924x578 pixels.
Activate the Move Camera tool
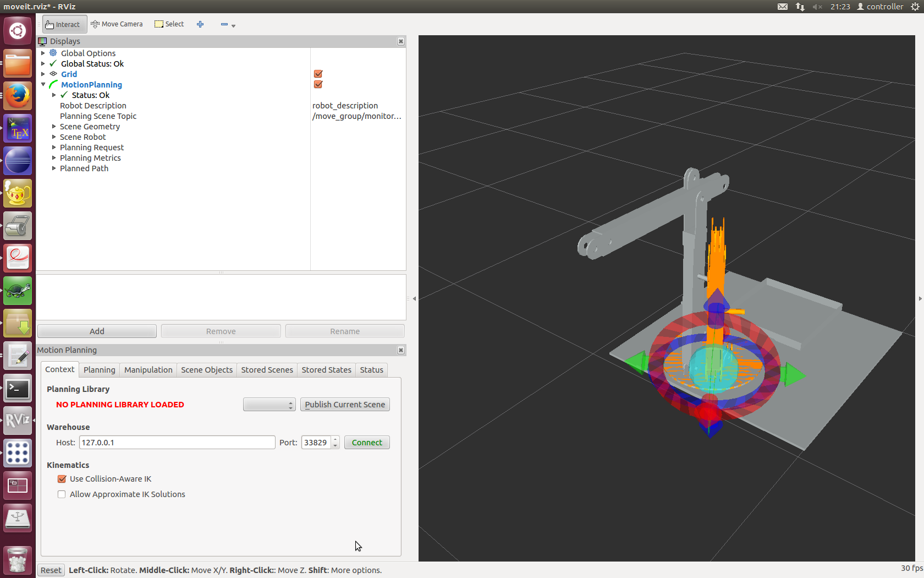coord(117,24)
